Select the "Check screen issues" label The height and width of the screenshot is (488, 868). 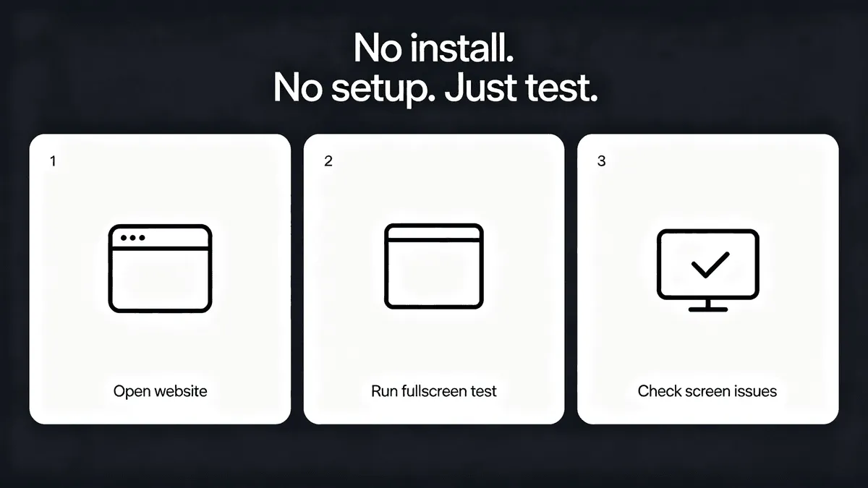707,391
